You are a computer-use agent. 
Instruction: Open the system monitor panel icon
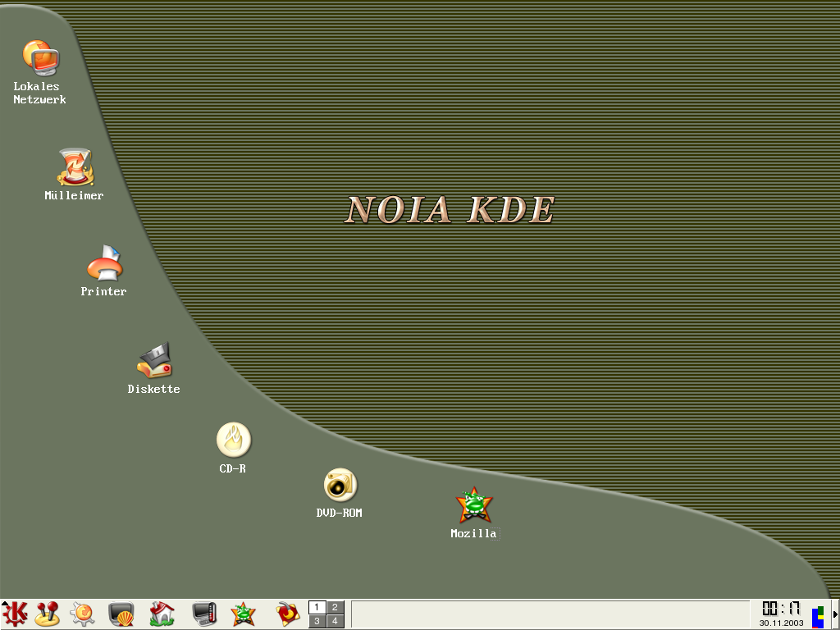204,614
